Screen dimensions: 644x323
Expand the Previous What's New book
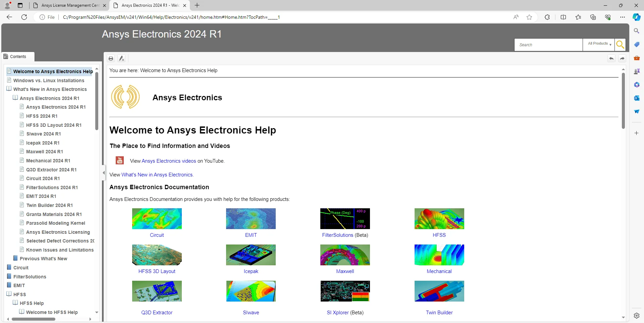click(x=15, y=258)
